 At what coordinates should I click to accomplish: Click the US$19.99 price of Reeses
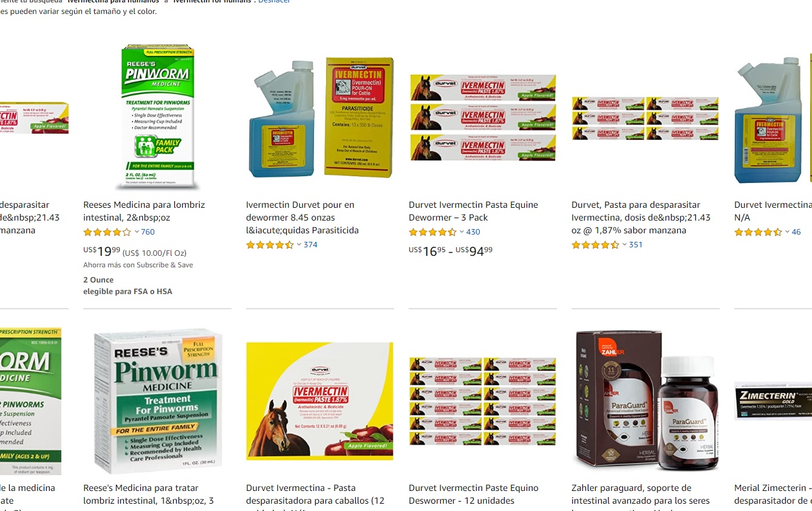click(101, 251)
